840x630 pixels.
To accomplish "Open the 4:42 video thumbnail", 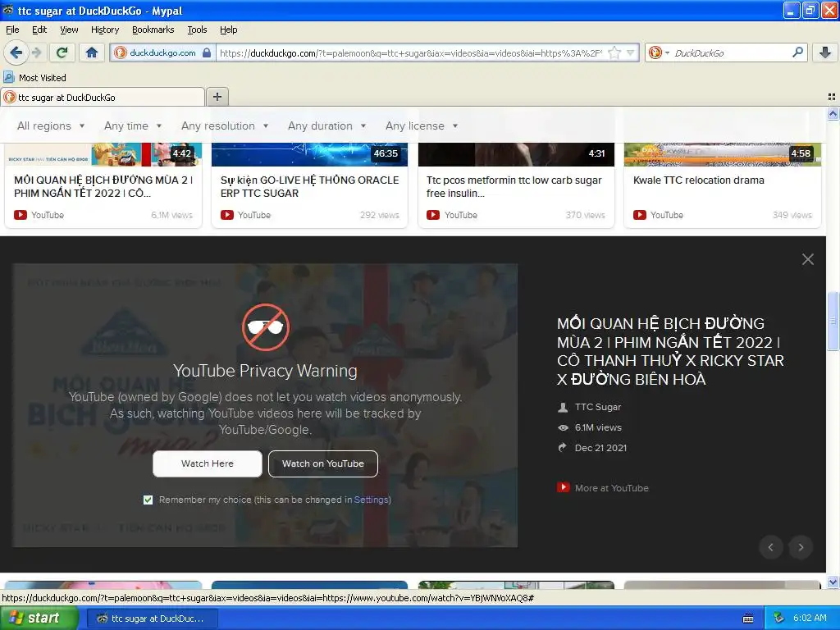I will 103,154.
